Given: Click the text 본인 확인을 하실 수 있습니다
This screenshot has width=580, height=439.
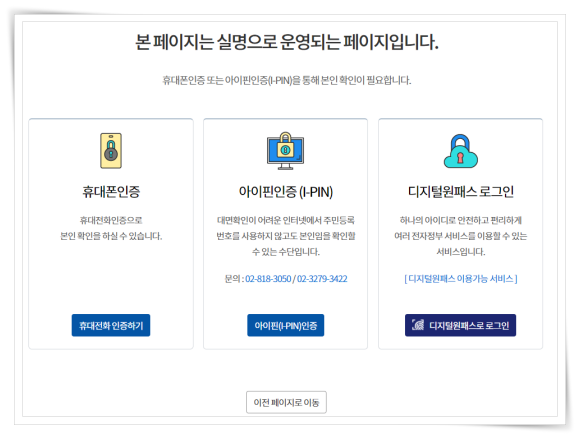Looking at the screenshot, I should (111, 236).
